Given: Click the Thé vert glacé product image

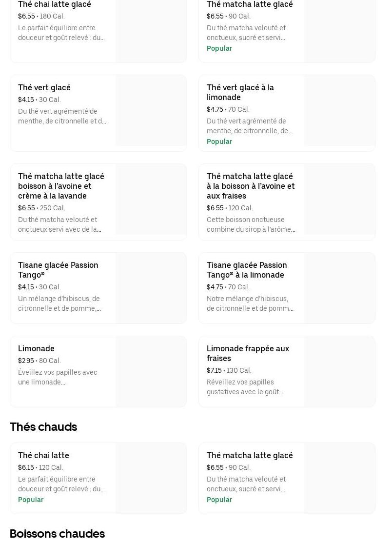Looking at the screenshot, I should 151,111.
